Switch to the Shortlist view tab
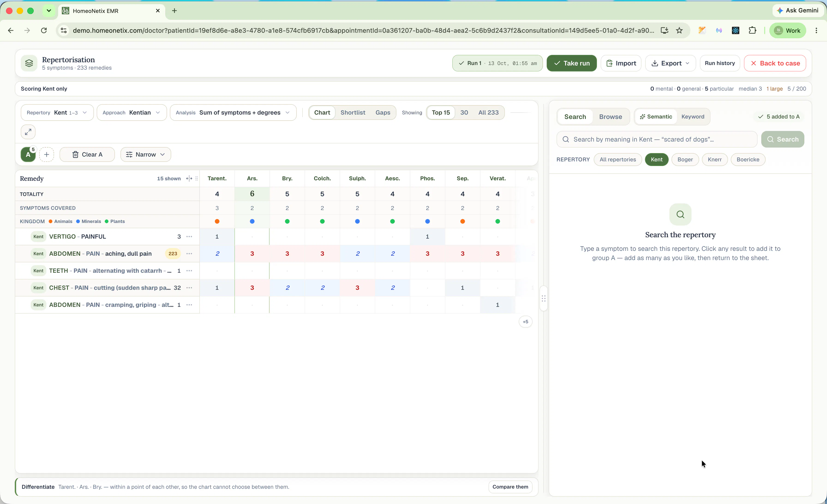 click(x=353, y=113)
